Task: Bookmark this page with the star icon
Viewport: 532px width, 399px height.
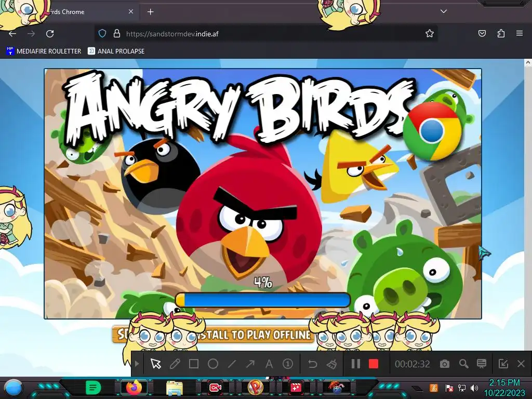Action: (x=430, y=34)
